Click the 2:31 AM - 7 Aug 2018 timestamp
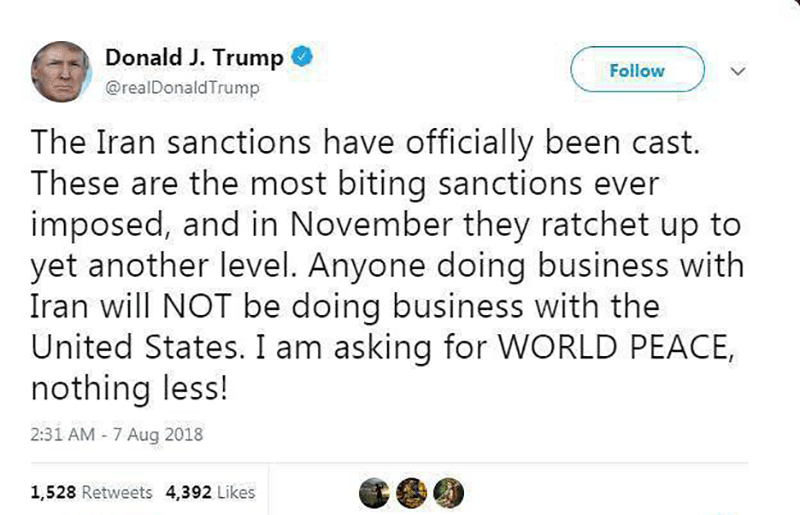This screenshot has width=800, height=515. (116, 436)
